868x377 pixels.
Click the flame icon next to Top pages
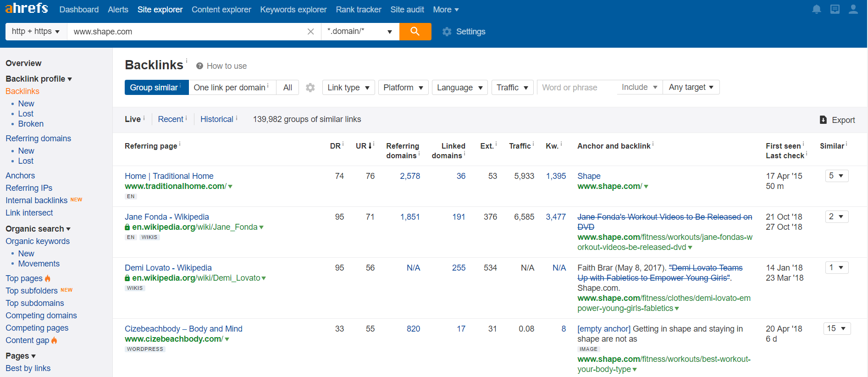(x=48, y=278)
